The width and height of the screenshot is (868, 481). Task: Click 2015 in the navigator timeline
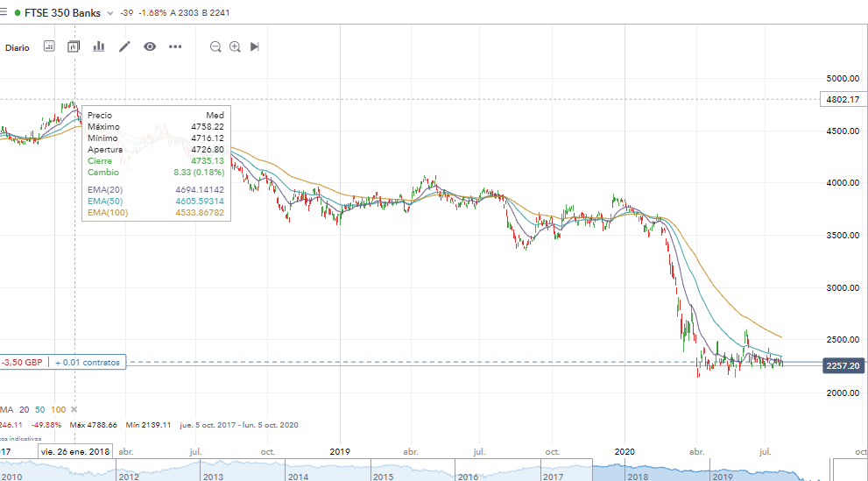383,477
